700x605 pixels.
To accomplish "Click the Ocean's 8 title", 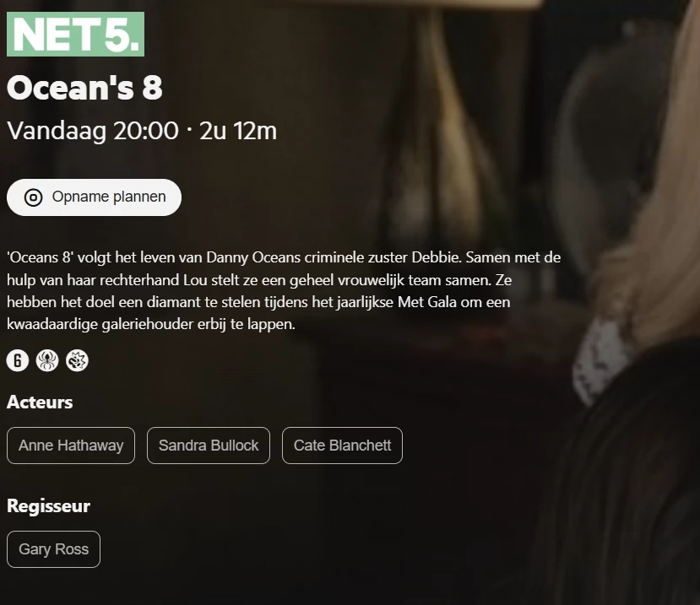I will pos(84,88).
